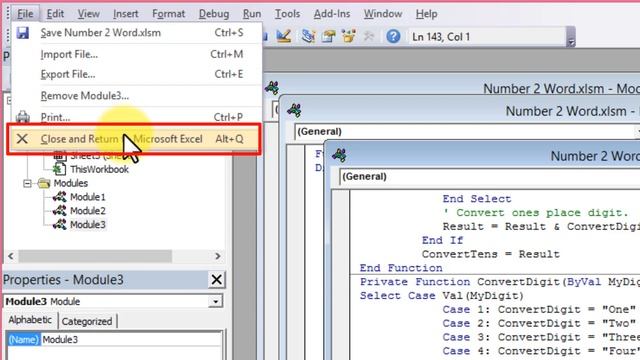Switch to the Alphabetic tab
This screenshot has width=640, height=360.
pyautogui.click(x=30, y=320)
